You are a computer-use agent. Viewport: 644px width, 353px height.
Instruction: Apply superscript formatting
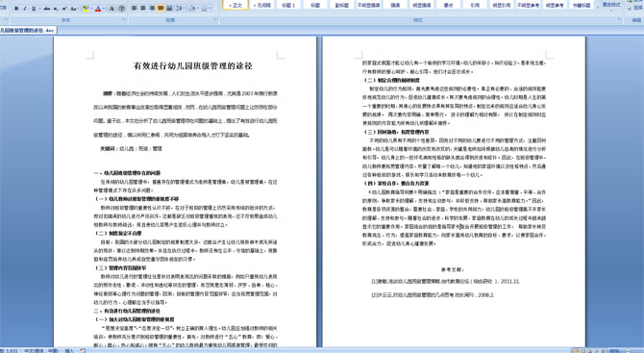click(64, 9)
